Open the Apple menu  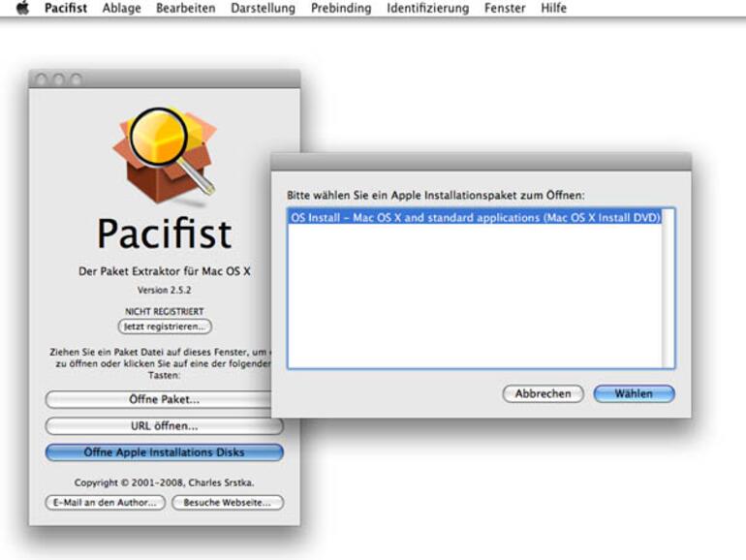click(x=22, y=8)
